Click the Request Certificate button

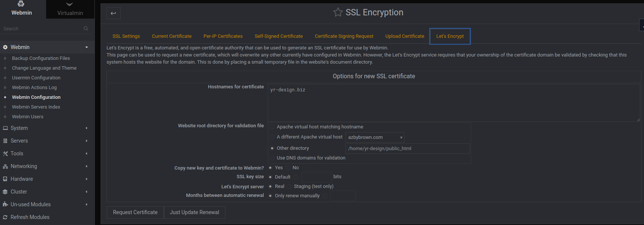(135, 212)
